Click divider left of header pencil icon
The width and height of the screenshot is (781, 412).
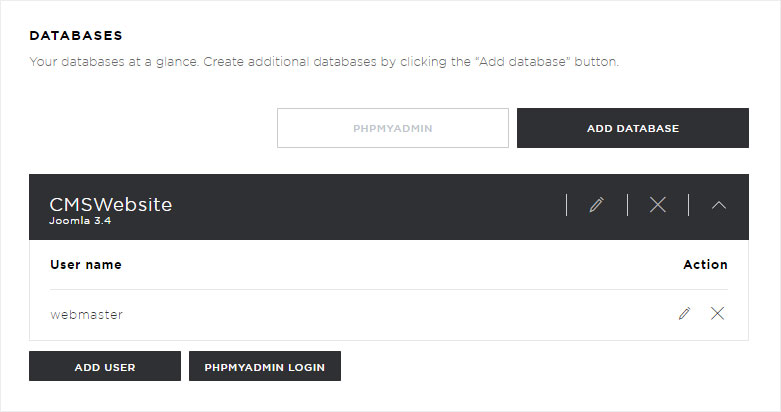(x=567, y=205)
